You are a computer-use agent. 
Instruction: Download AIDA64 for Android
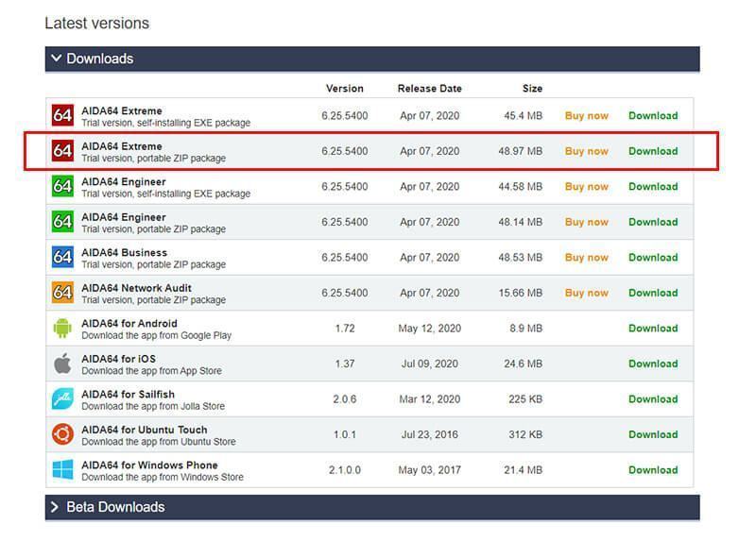point(653,329)
